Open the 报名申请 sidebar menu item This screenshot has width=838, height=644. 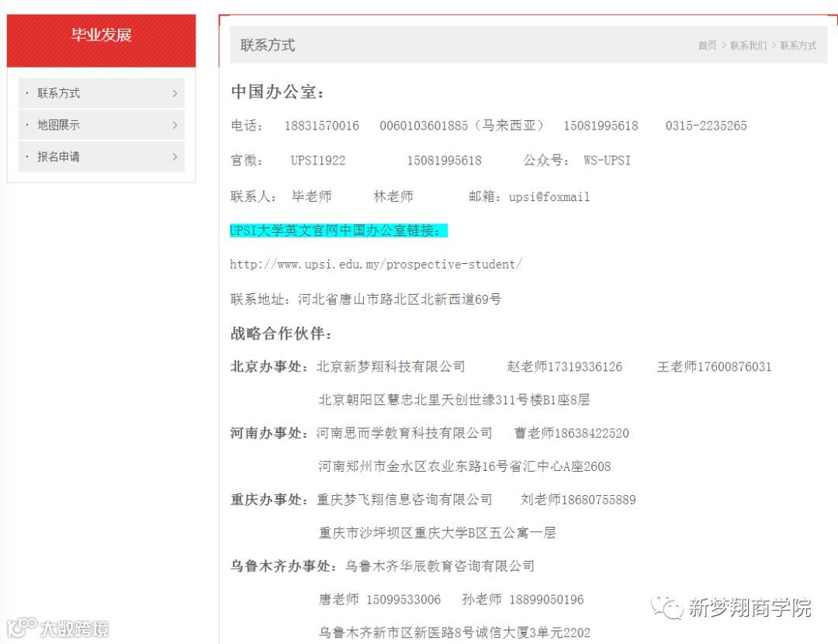101,157
